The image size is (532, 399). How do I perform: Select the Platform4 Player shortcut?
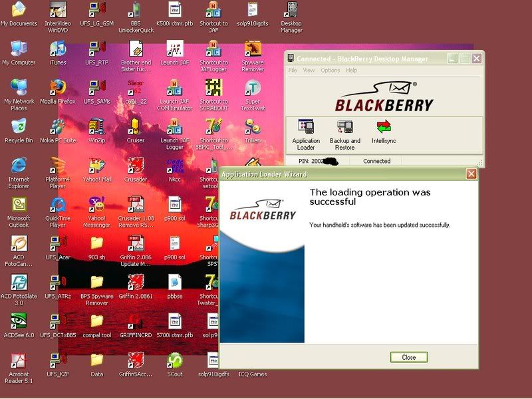pyautogui.click(x=58, y=174)
